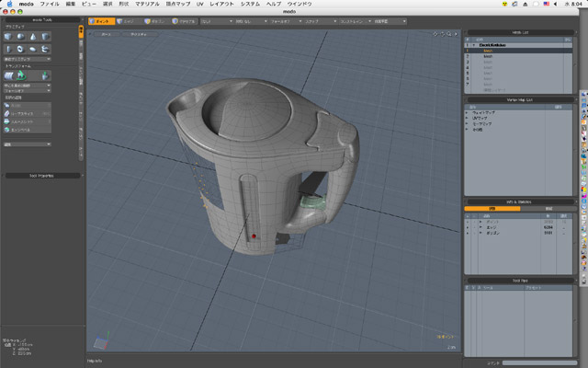The image size is (588, 368).
Task: Choose the スムーズシフト smooth shift tool
Action: (27, 121)
